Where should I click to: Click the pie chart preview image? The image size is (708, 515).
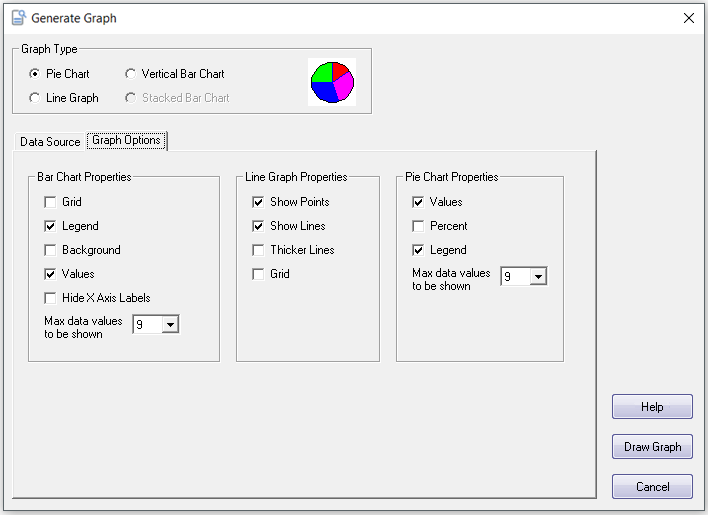tap(332, 82)
